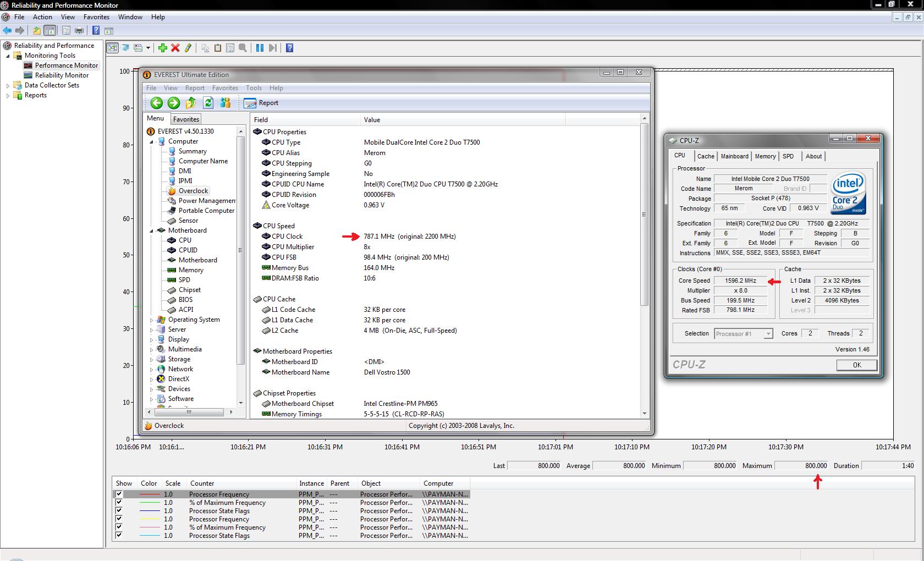924x561 pixels.
Task: Toggle the Highlight pen icon
Action: coord(188,48)
